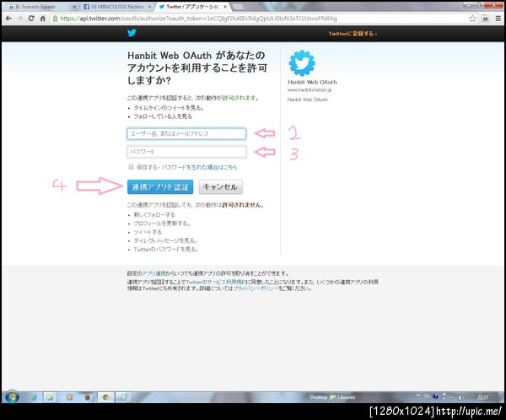The image size is (506, 420).
Task: Open the browser home page icon
Action: point(42,19)
